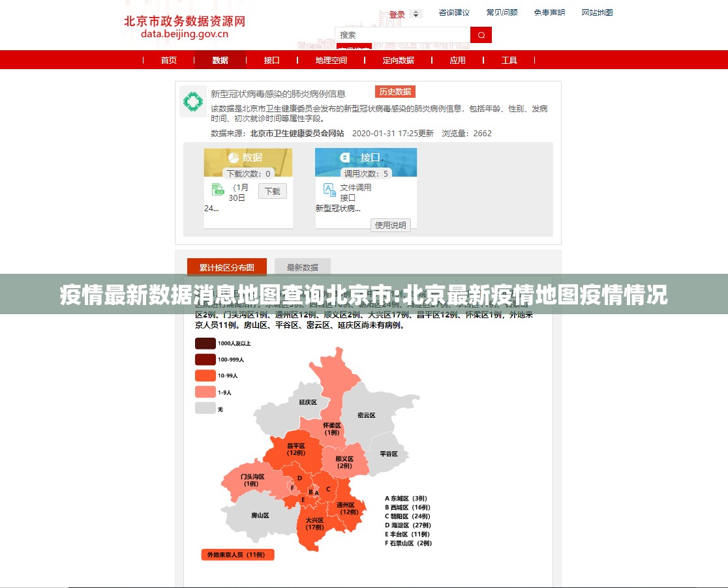Expand the dropdown arrow next to 登录
The width and height of the screenshot is (728, 588).
[x=416, y=14]
